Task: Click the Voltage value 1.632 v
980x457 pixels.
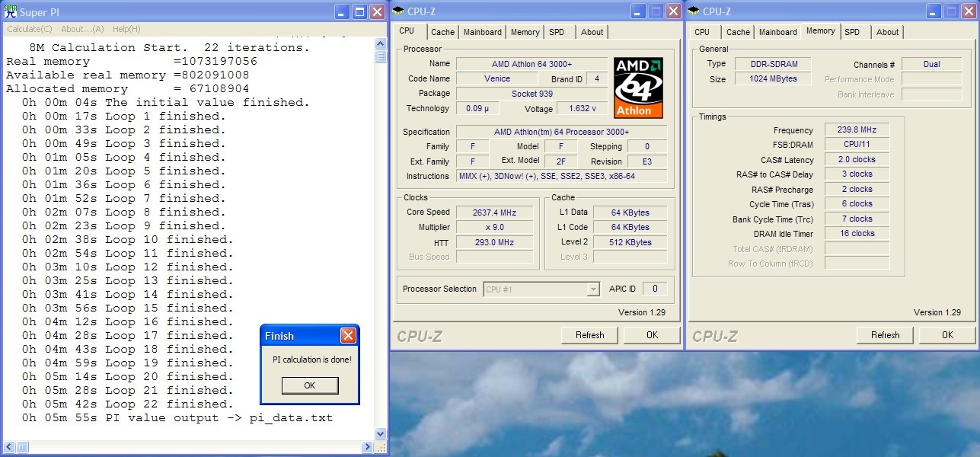Action: (581, 109)
